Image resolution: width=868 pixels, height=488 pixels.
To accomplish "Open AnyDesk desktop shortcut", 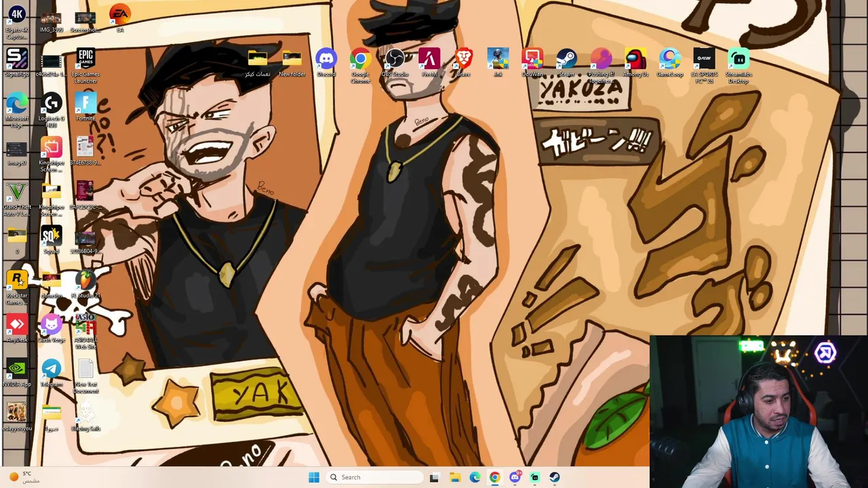I will click(x=17, y=329).
